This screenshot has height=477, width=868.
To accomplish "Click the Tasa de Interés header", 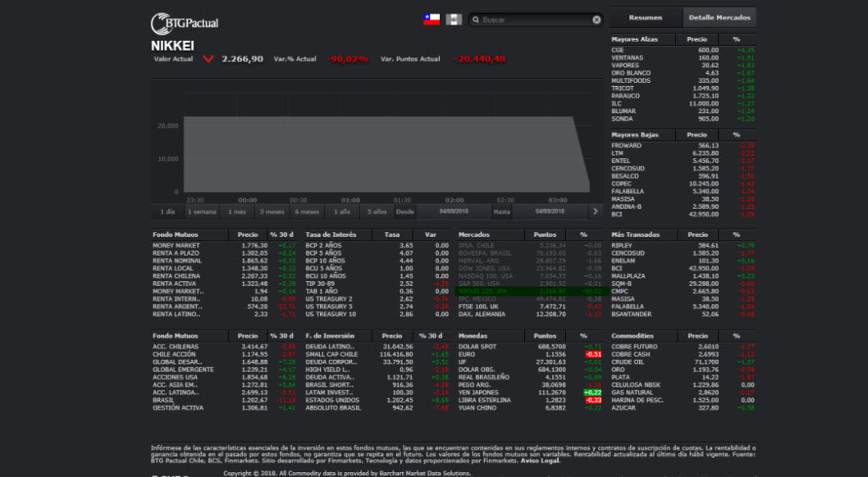I will coord(331,235).
